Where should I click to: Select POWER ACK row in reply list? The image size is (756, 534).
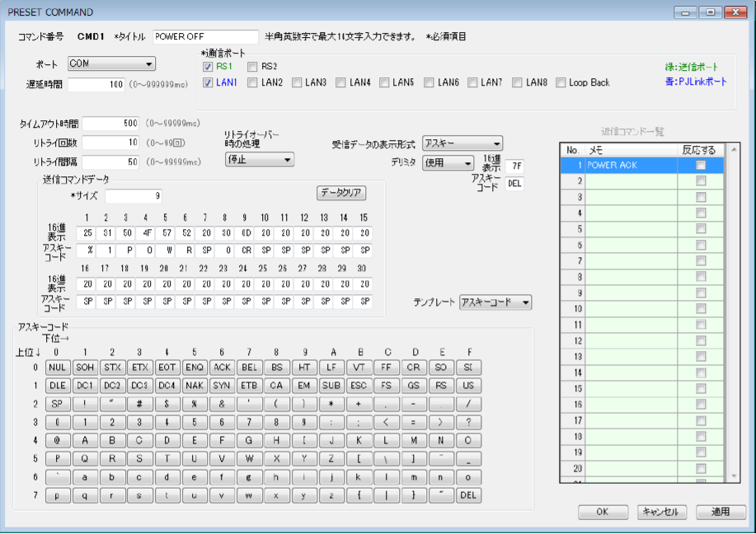tap(631, 166)
